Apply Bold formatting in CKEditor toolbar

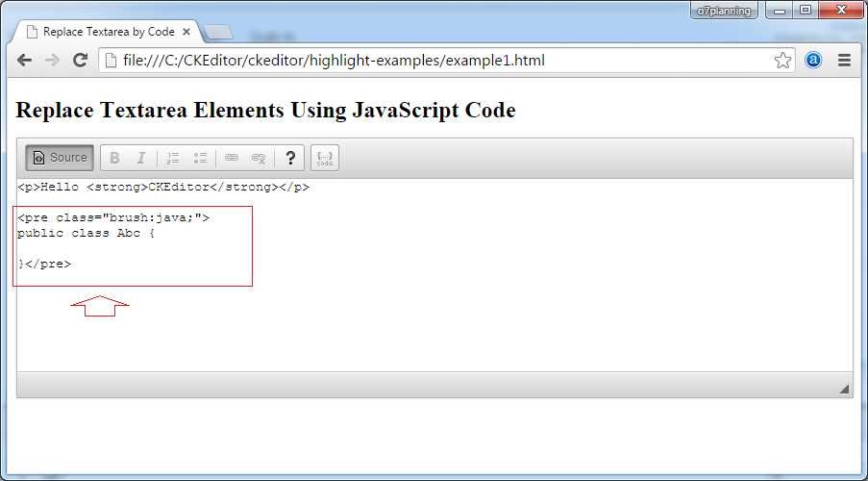114,158
